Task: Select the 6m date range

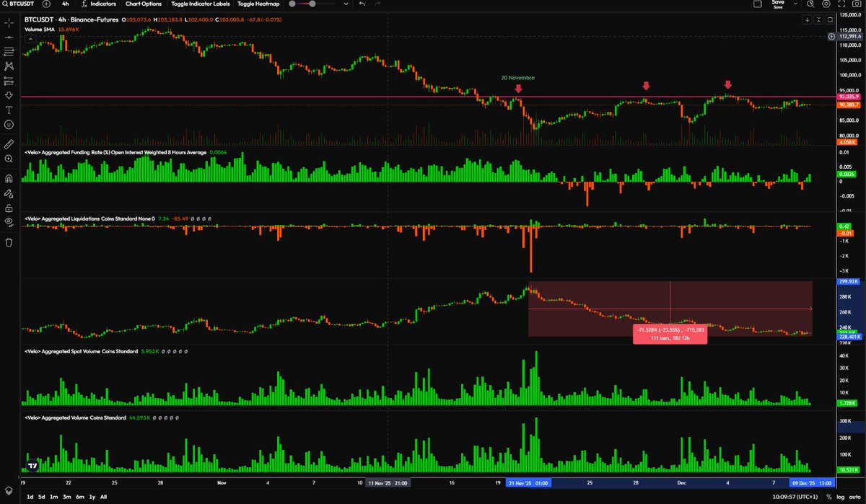Action: [79, 497]
